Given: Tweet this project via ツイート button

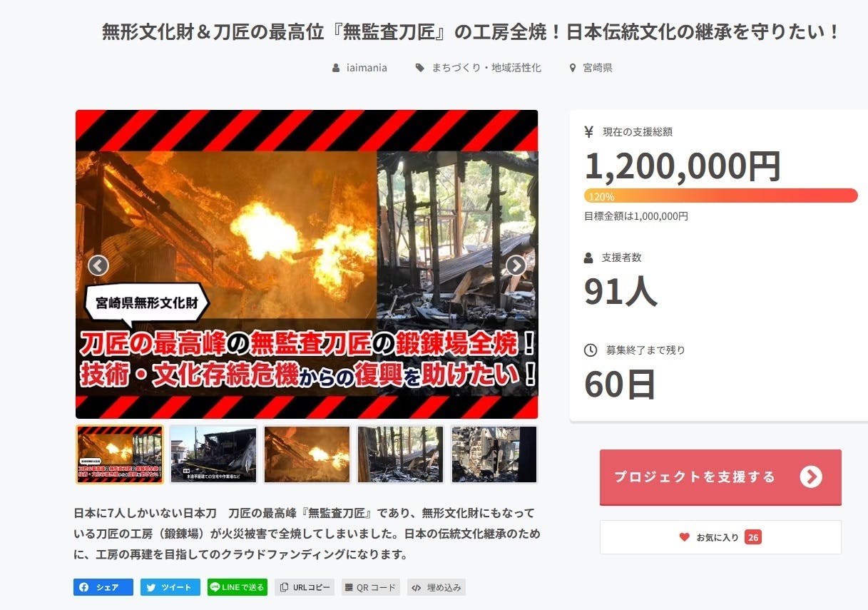Looking at the screenshot, I should click(x=170, y=587).
